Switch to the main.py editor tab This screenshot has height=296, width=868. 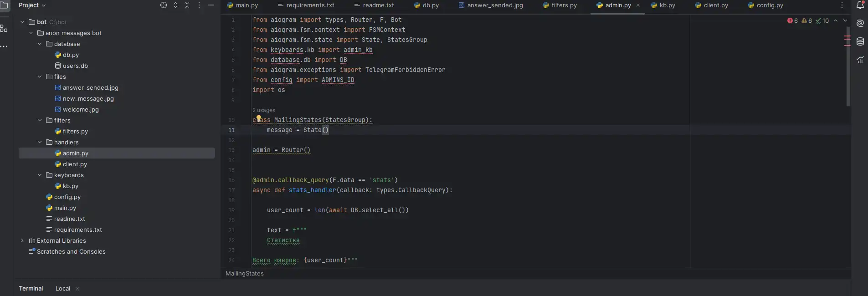tap(242, 5)
